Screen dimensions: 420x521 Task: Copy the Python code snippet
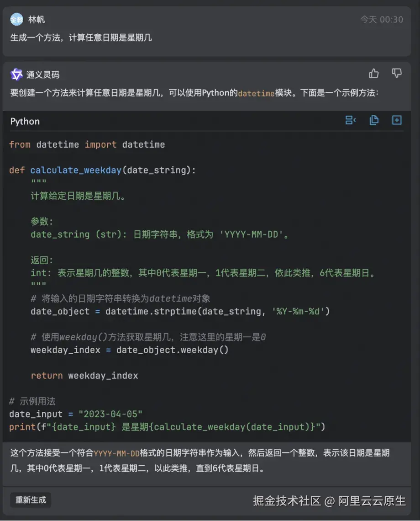(x=373, y=120)
